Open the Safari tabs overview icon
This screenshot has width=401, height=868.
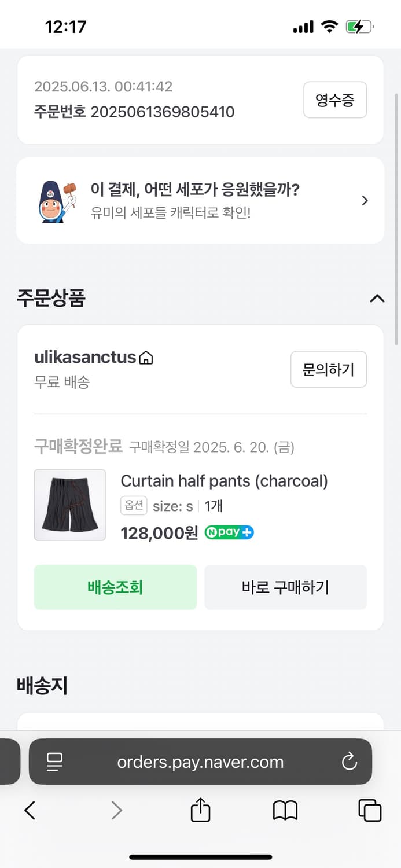coord(369,810)
